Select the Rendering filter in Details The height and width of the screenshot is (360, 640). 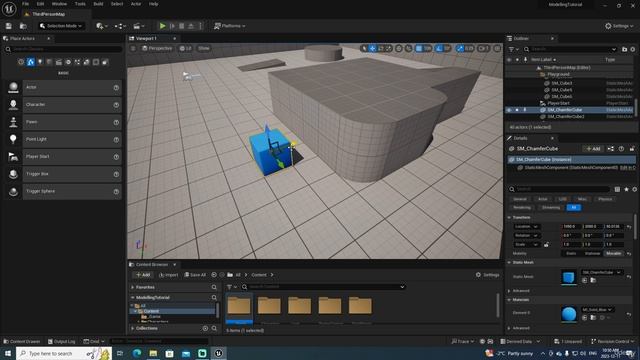pyautogui.click(x=522, y=208)
